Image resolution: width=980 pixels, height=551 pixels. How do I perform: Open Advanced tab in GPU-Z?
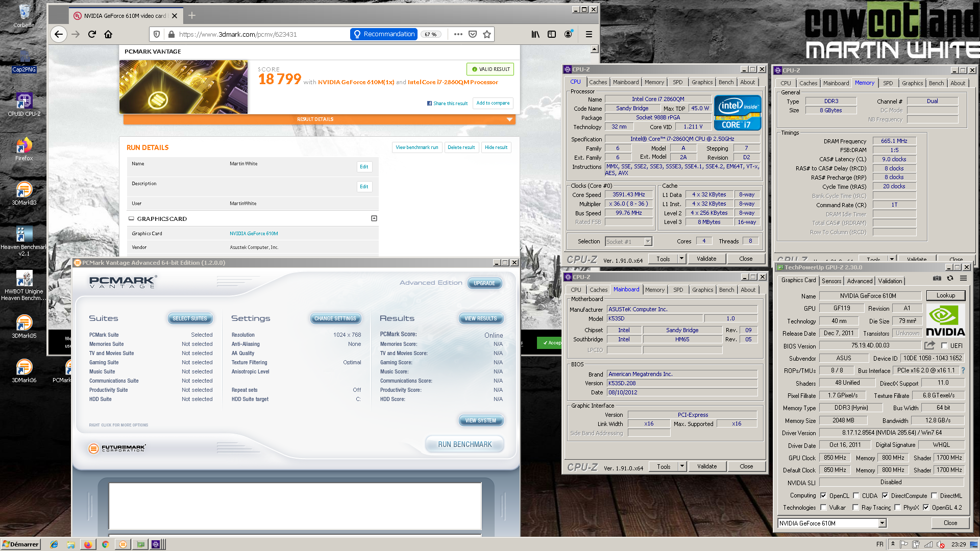[860, 281]
